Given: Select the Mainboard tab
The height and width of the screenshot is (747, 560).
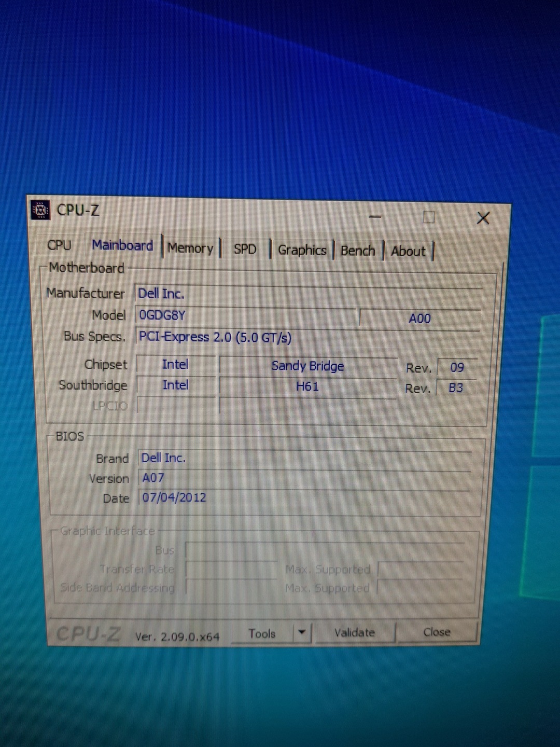Looking at the screenshot, I should coord(122,245).
